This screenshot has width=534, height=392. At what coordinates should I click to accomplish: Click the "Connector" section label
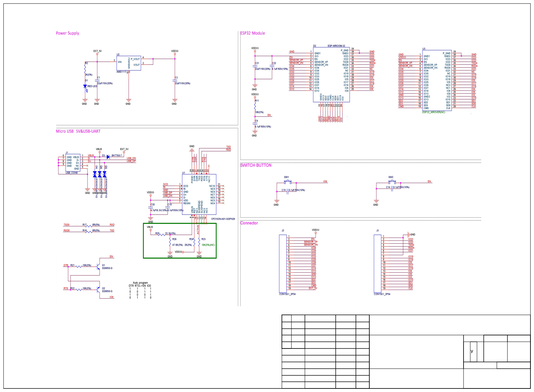pyautogui.click(x=249, y=223)
